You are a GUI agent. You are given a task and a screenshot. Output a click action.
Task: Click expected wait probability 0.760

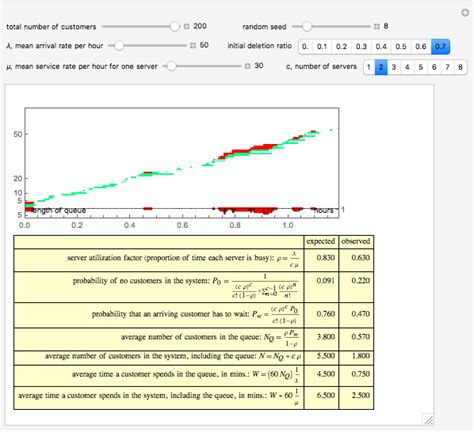pos(326,314)
